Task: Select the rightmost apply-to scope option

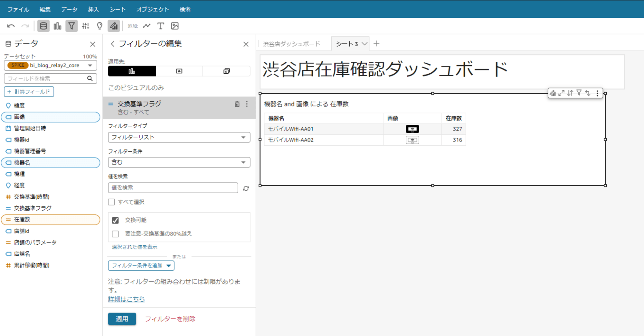Action: [227, 71]
